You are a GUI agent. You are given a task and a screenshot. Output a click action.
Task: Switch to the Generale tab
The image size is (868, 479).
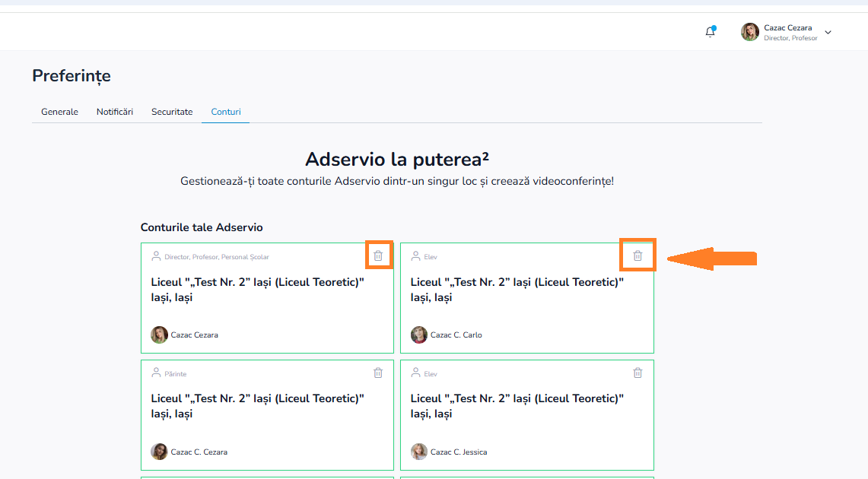point(60,112)
